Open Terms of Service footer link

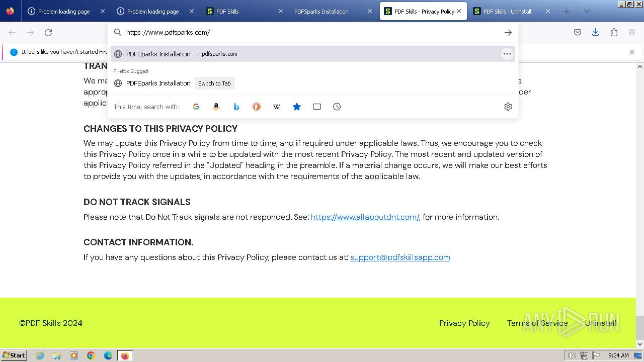537,323
